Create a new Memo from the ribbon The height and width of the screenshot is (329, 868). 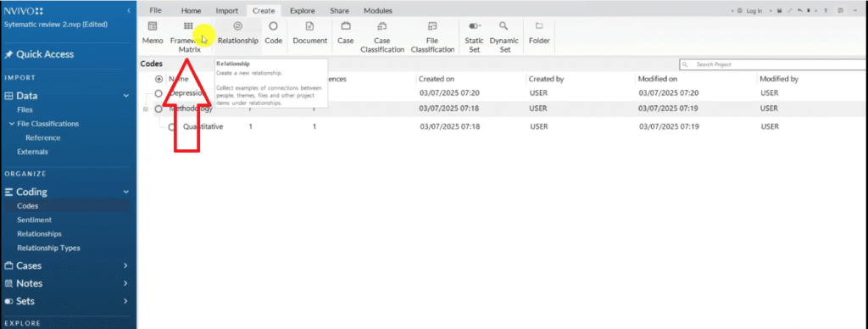[x=153, y=33]
